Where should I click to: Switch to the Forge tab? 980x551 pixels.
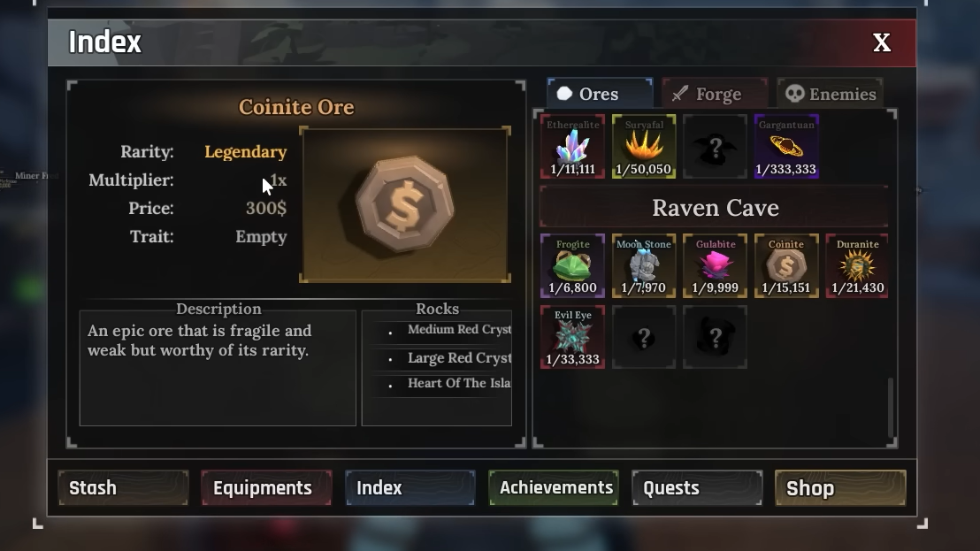715,94
